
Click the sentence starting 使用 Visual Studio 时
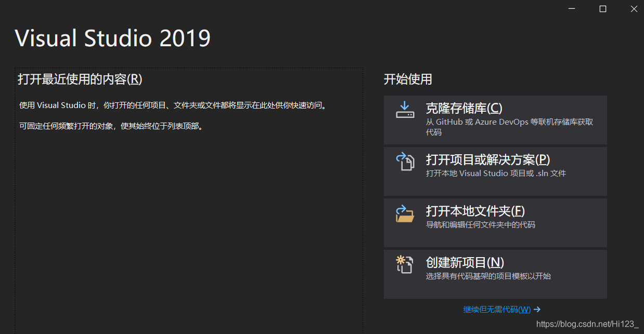tap(173, 105)
